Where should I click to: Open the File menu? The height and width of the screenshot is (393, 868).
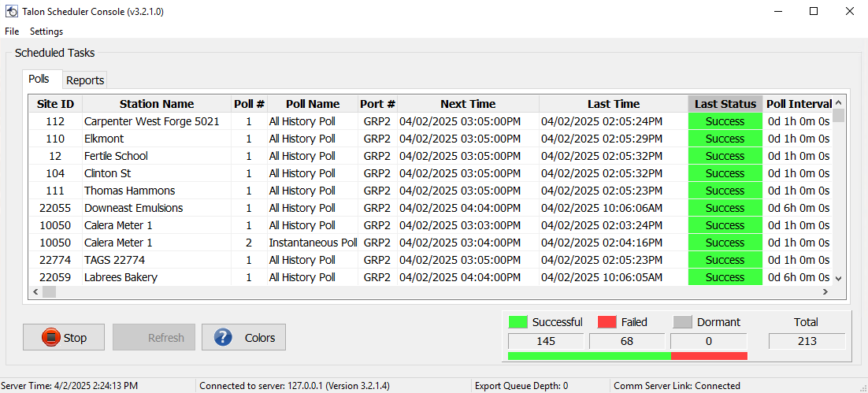(x=12, y=32)
